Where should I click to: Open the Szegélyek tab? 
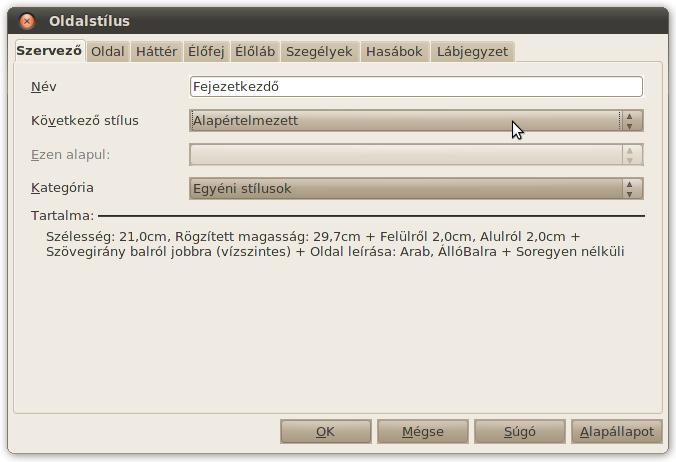[319, 52]
